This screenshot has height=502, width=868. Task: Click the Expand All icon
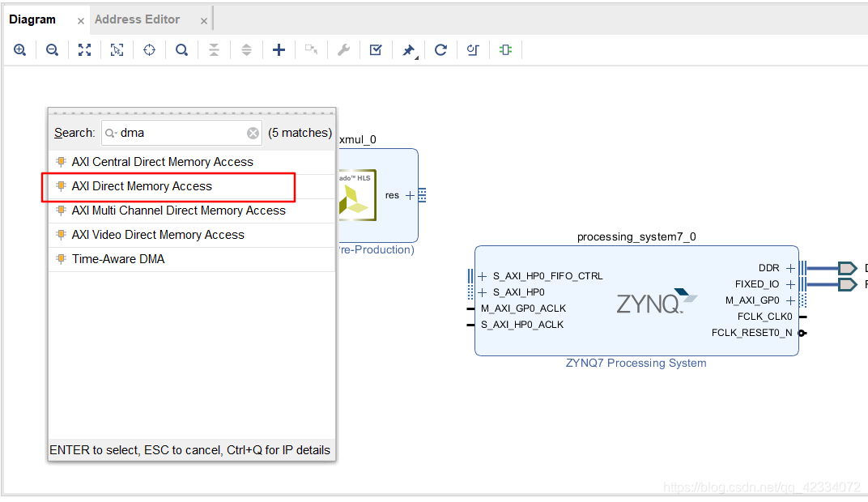tap(246, 50)
